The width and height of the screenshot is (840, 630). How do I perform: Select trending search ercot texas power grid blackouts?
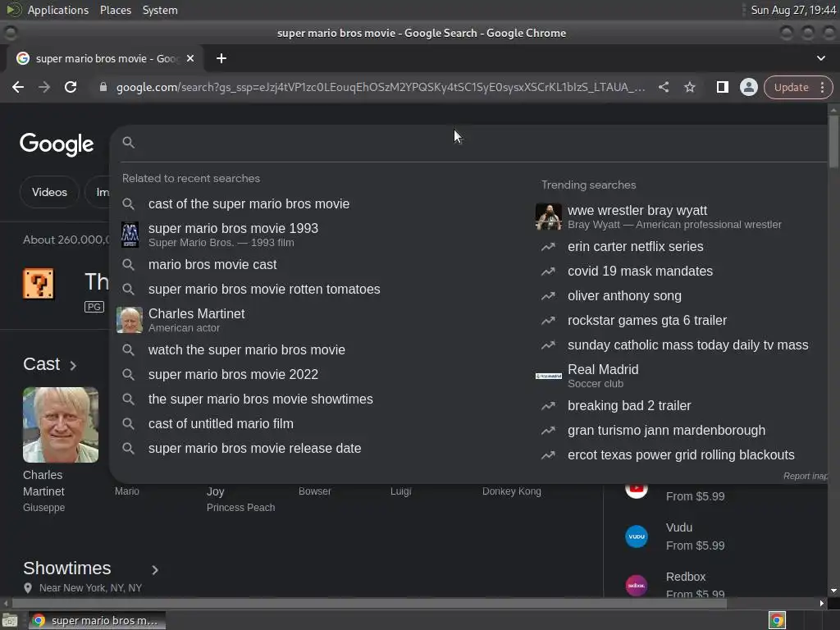(x=681, y=454)
